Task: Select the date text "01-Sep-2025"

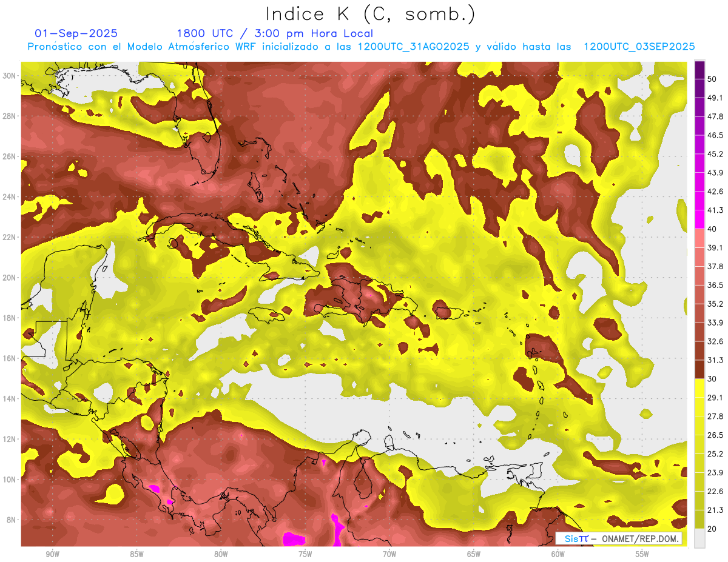Action: click(x=76, y=33)
